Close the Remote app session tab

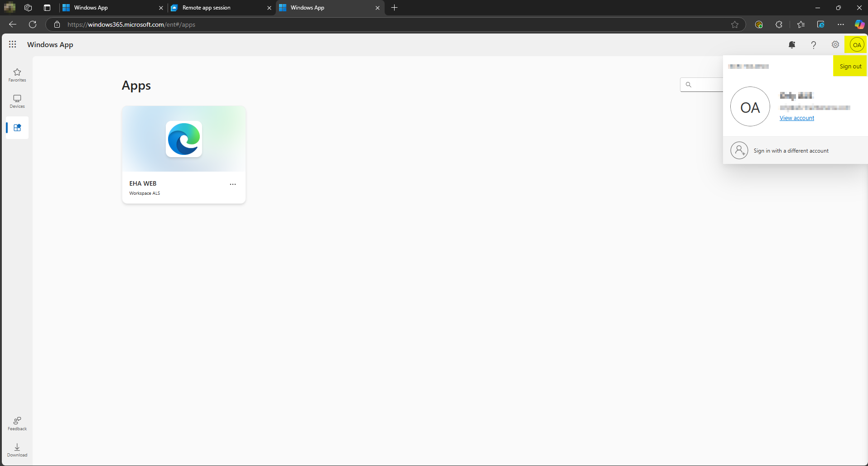click(269, 8)
